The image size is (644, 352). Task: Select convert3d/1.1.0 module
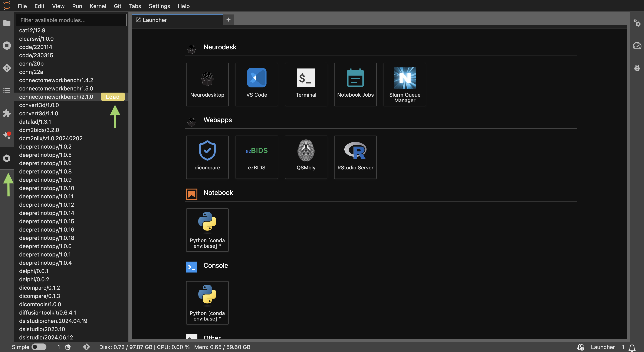point(39,113)
